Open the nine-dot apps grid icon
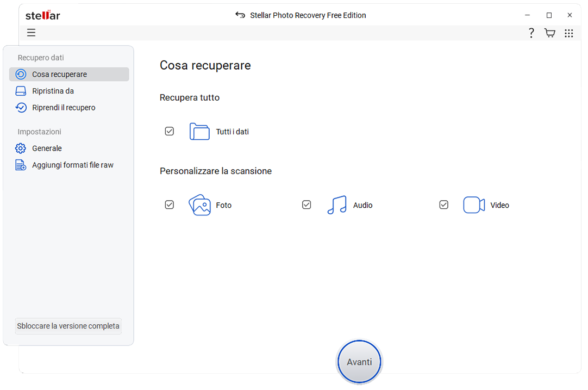This screenshot has height=390, width=588. [x=569, y=33]
